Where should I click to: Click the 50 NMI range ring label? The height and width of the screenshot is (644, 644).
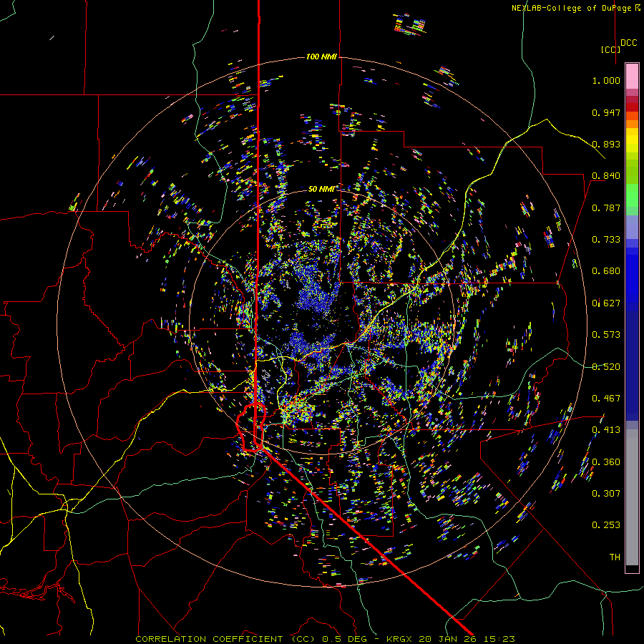(x=321, y=189)
